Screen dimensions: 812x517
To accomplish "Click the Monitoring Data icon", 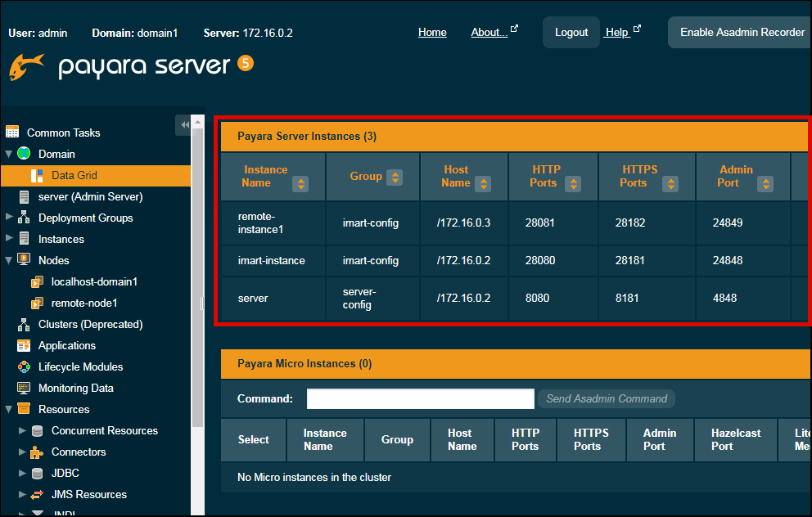I will pos(24,388).
